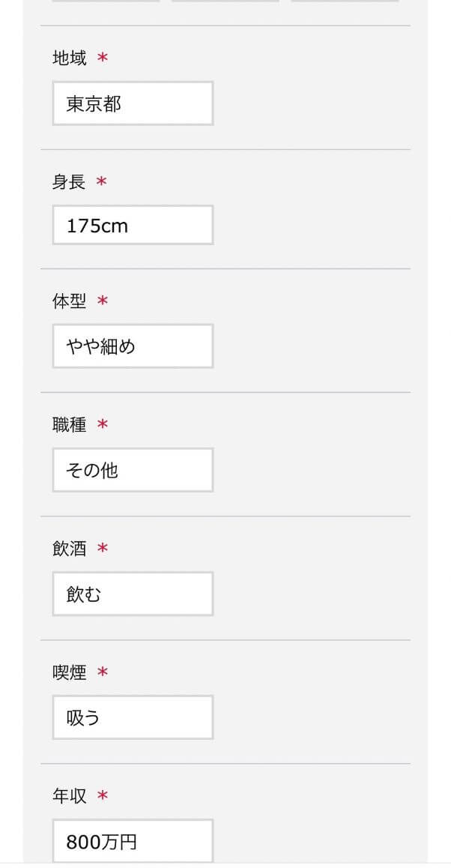Change the 飲酒 selection from 飲む
The height and width of the screenshot is (868, 451).
click(x=133, y=594)
